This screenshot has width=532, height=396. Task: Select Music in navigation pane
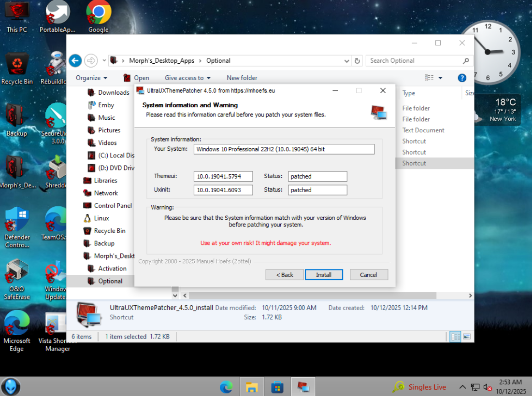click(101, 118)
